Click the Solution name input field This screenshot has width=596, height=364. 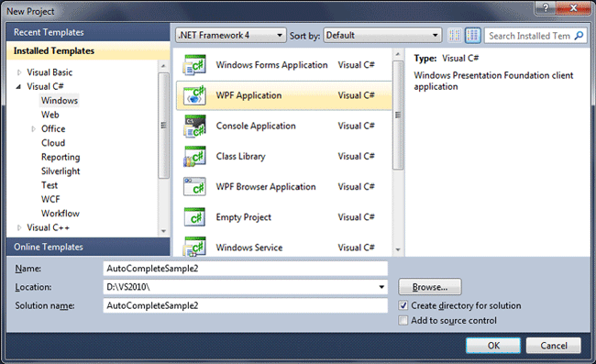(245, 305)
